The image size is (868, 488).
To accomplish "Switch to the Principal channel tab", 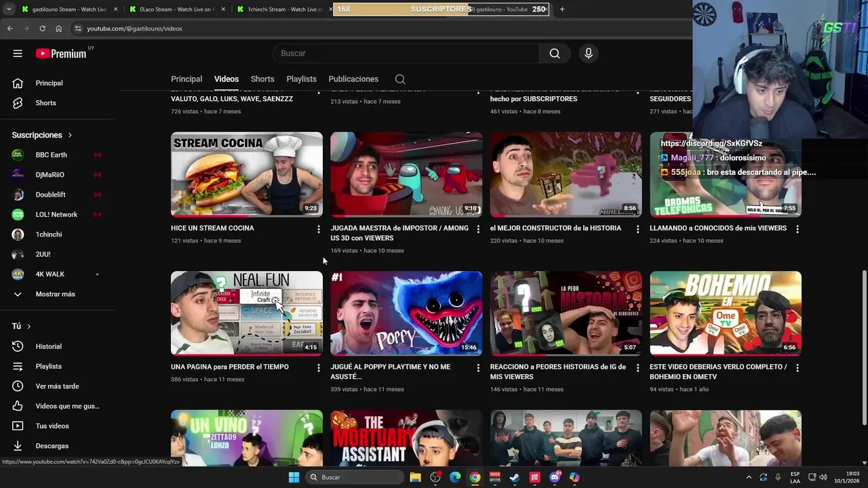I will pyautogui.click(x=186, y=79).
